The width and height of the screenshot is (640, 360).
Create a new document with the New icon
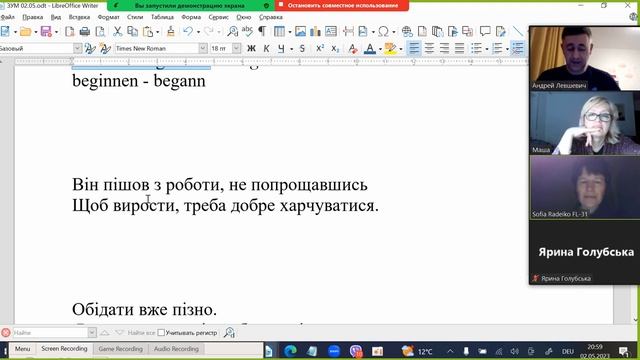pos(5,31)
